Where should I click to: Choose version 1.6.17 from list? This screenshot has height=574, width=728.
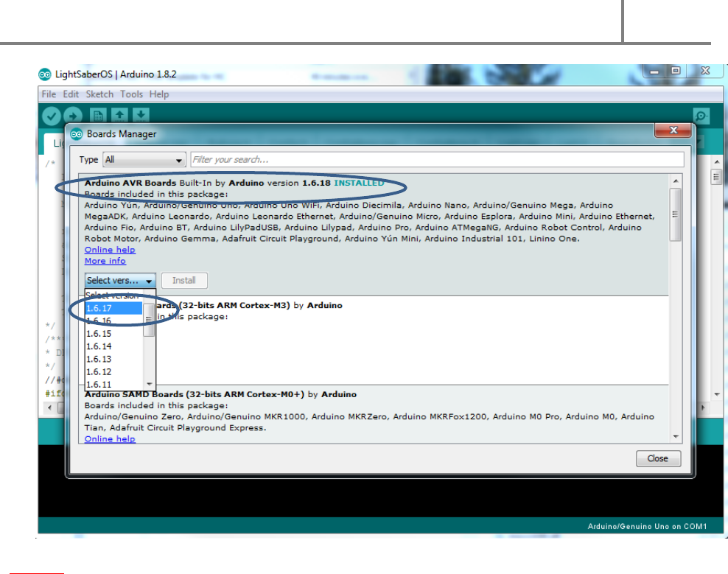pos(113,308)
